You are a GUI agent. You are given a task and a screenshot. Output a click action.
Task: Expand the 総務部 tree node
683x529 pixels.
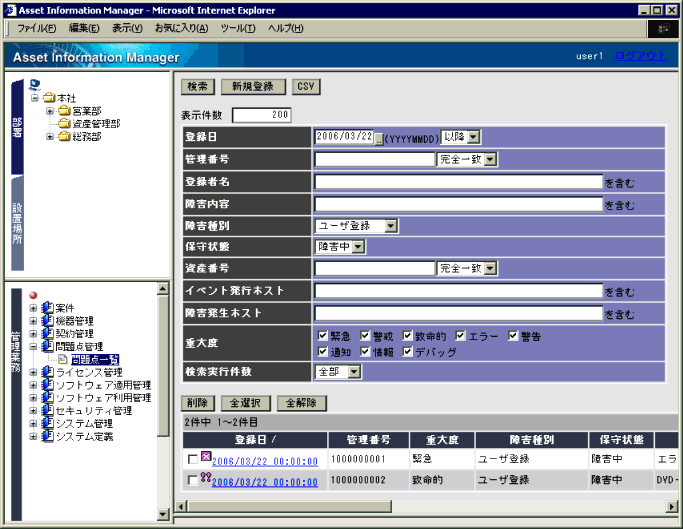click(x=50, y=137)
